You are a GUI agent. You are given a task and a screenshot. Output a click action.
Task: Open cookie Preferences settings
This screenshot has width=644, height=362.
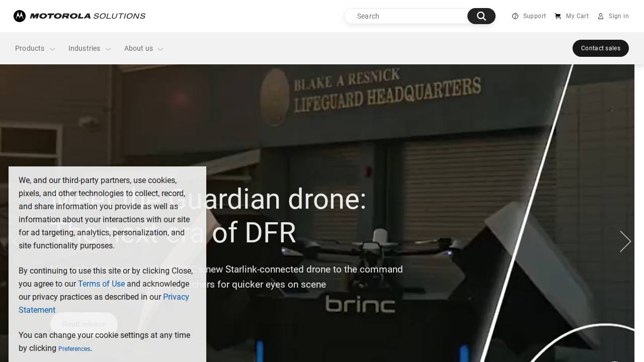(x=74, y=348)
